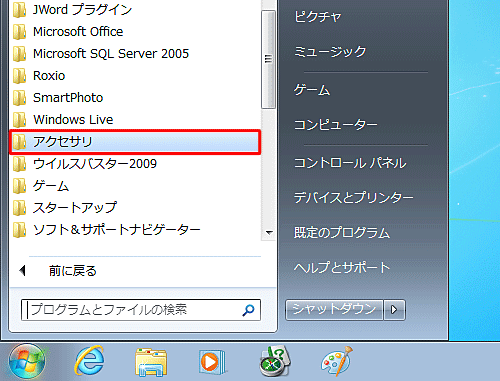Open the アクセサリ folder

click(x=135, y=142)
